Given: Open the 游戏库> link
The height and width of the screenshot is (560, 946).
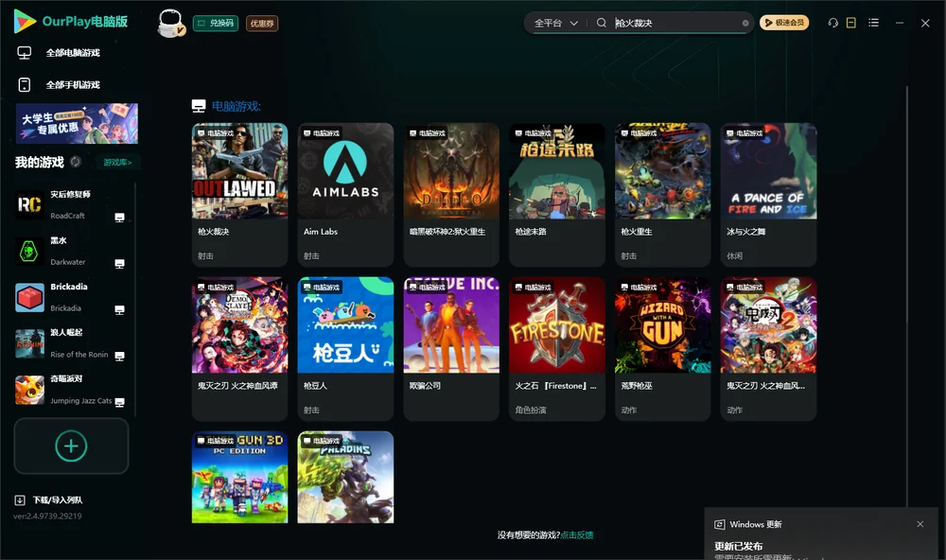Looking at the screenshot, I should click(117, 163).
